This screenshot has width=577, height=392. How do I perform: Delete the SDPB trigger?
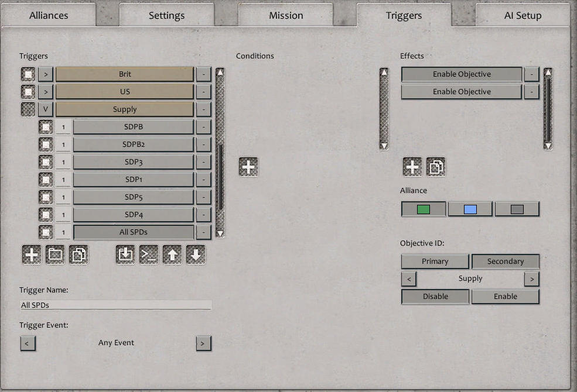[x=203, y=127]
